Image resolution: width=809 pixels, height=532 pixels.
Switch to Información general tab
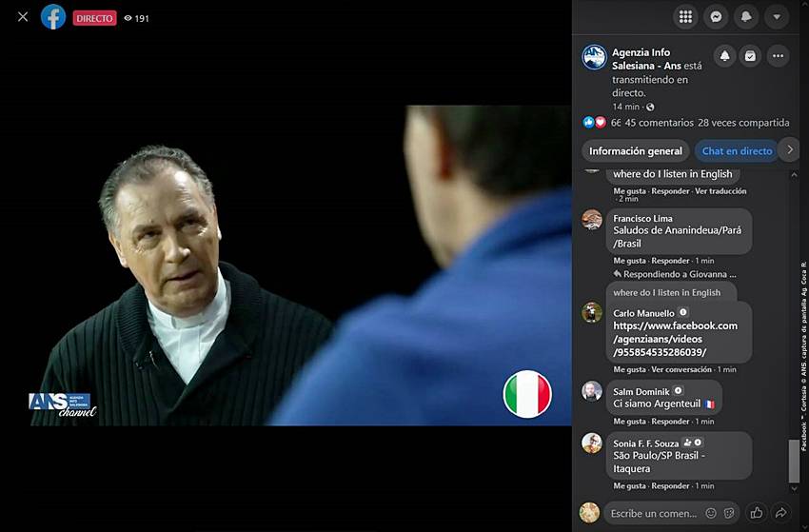[635, 150]
